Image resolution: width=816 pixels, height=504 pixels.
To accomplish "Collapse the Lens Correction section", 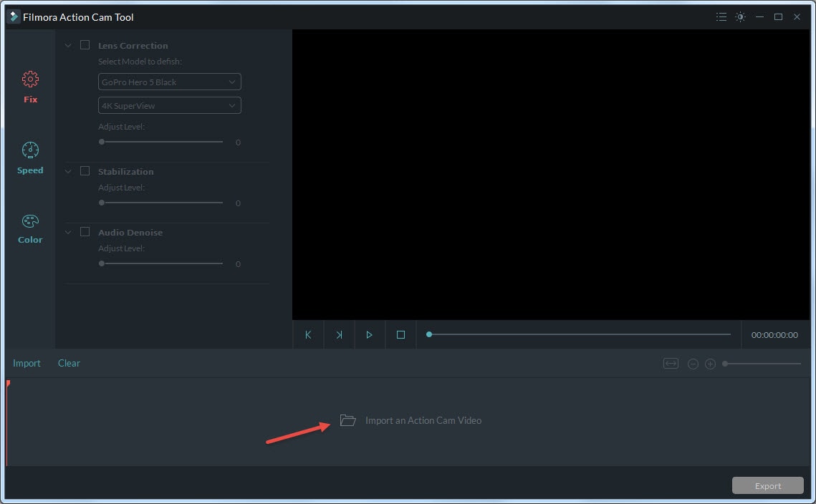I will coord(68,46).
